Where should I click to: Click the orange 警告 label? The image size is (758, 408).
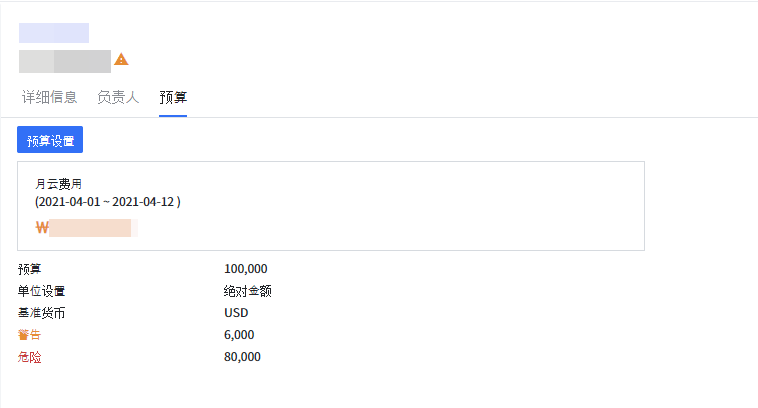coord(30,335)
